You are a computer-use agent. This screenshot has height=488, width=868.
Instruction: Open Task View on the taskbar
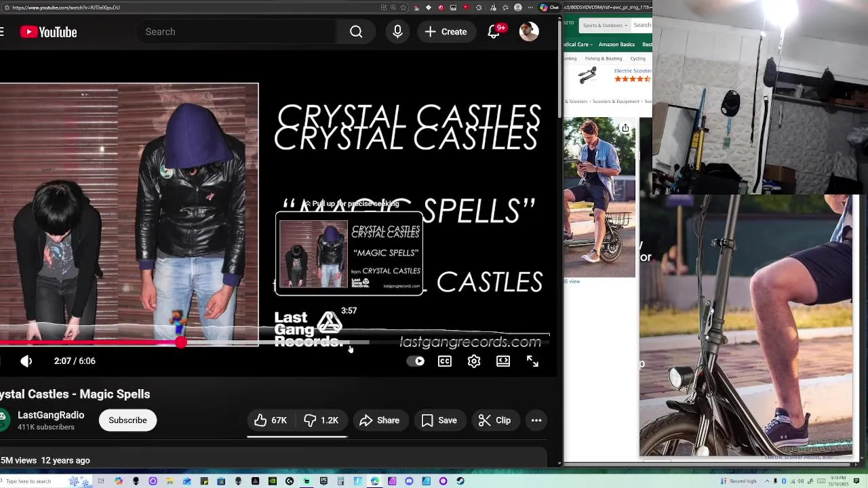click(x=100, y=481)
